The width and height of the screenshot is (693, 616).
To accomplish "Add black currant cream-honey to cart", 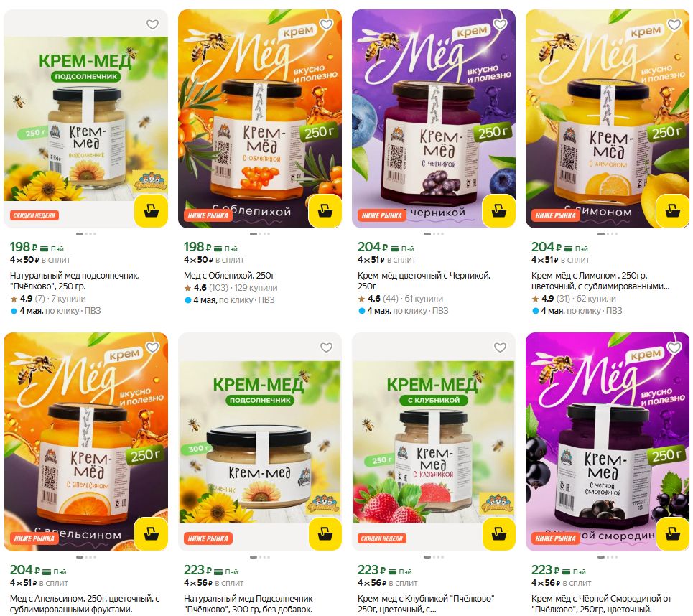I will tap(672, 533).
